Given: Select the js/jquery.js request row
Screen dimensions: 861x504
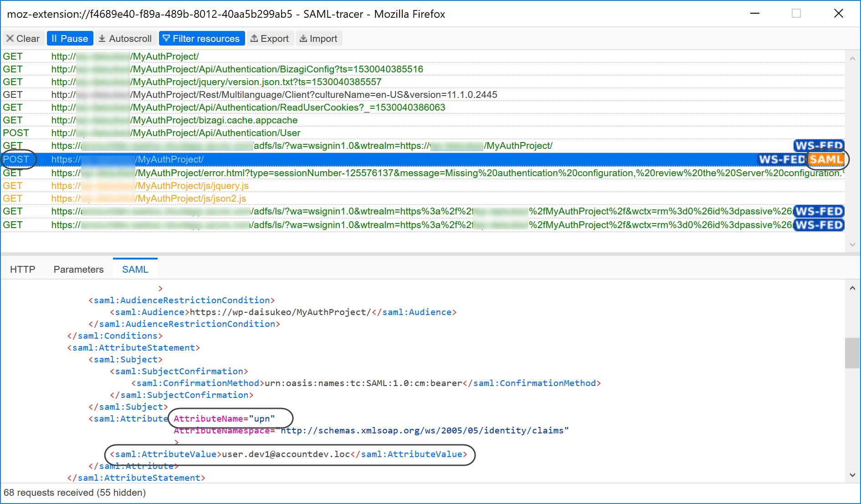Looking at the screenshot, I should coord(423,186).
